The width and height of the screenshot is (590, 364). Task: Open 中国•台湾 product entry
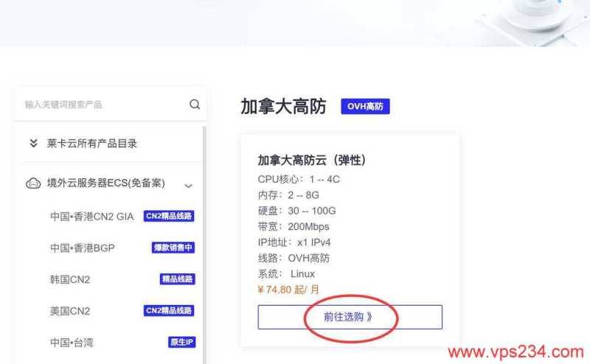(72, 343)
